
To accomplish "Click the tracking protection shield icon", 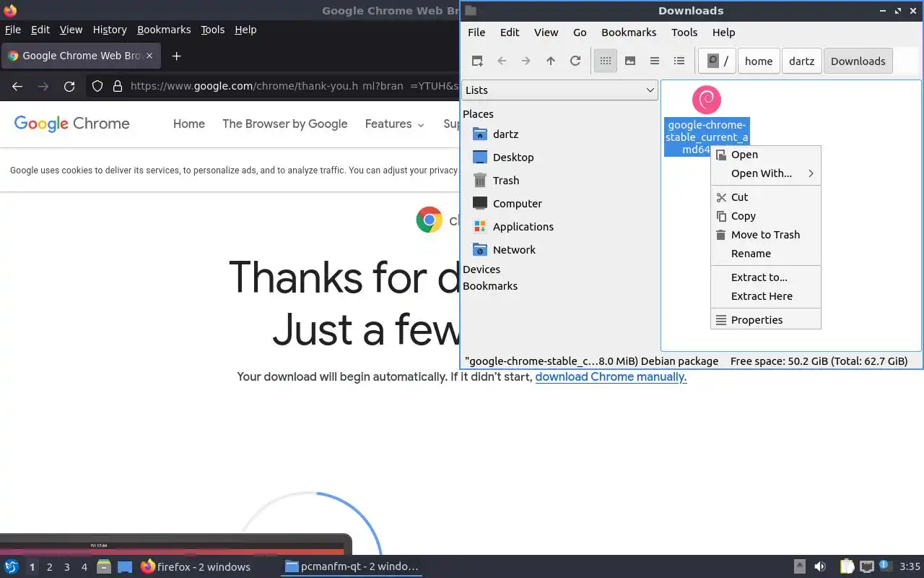I will (97, 87).
